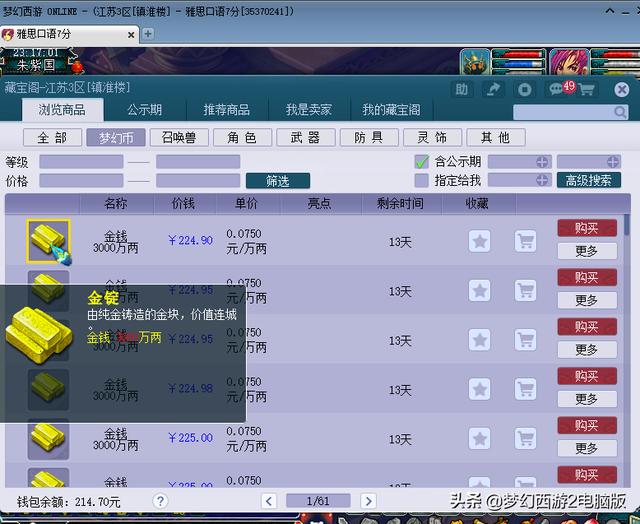Click the share arrow icon in header
Screen dimensions: 640x524
[493, 89]
